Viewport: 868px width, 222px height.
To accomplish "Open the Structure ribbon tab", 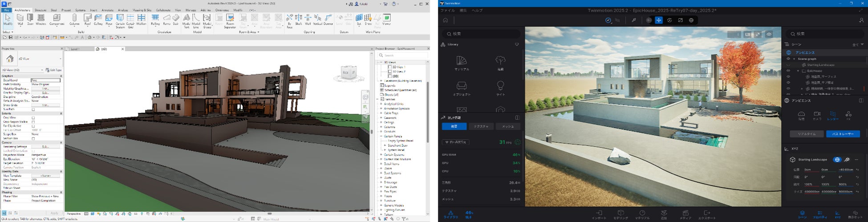I will tap(41, 10).
